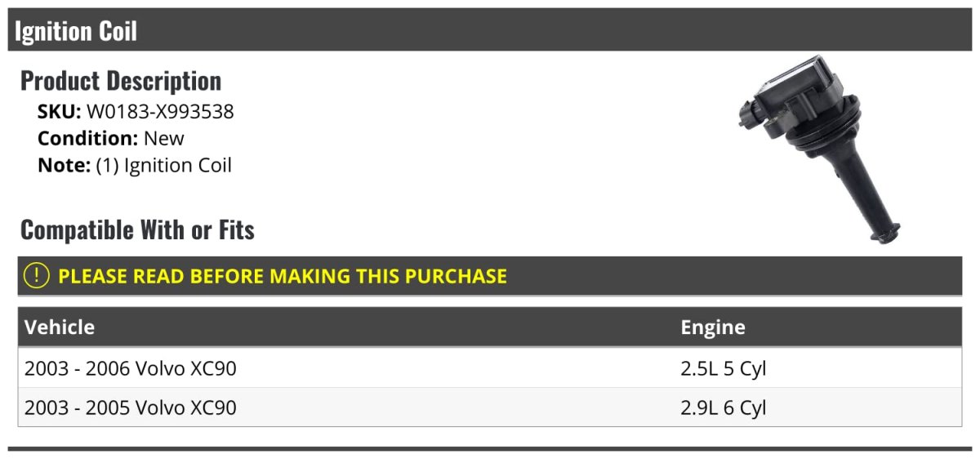Viewport: 980px width, 459px height.
Task: Click the Engine column header
Action: click(x=713, y=328)
